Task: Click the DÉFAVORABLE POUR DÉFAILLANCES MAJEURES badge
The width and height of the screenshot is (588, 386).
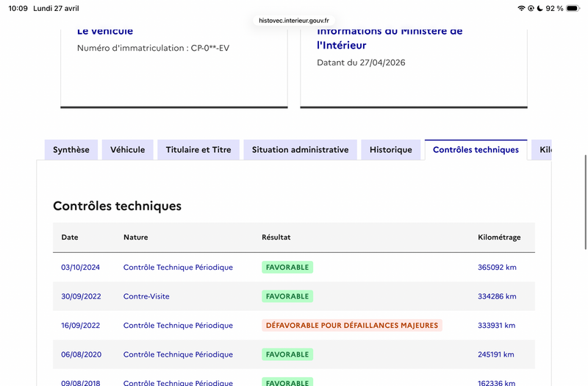Action: [x=352, y=325]
